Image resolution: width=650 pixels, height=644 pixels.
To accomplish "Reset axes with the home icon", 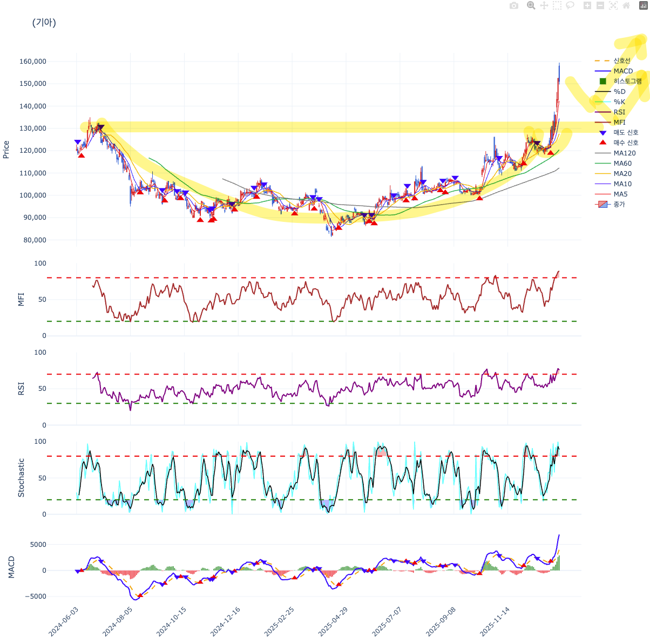I will [x=627, y=5].
